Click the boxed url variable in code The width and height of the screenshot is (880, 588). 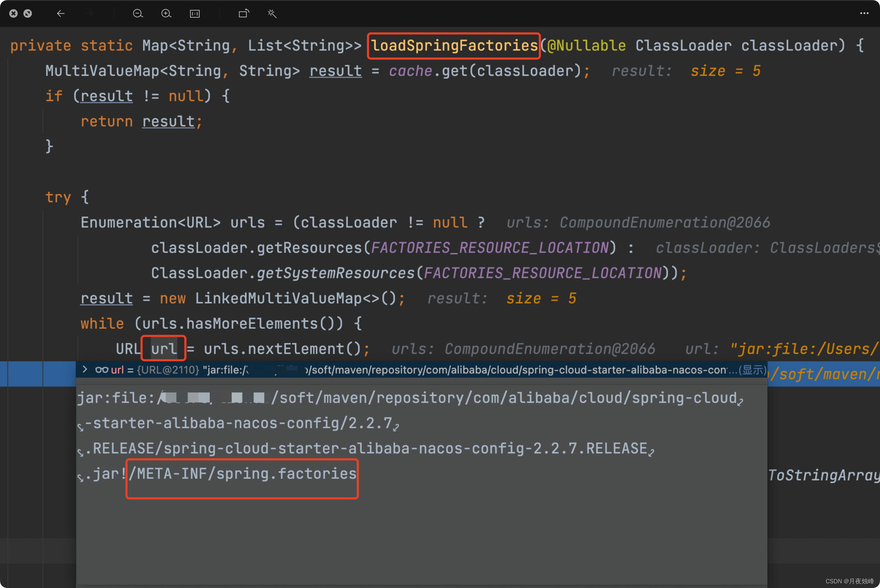(x=164, y=349)
